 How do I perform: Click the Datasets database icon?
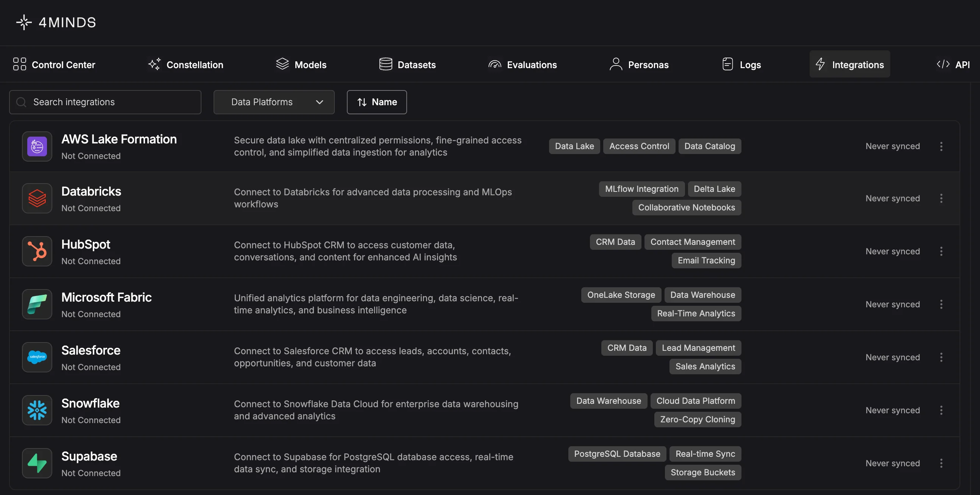tap(385, 64)
